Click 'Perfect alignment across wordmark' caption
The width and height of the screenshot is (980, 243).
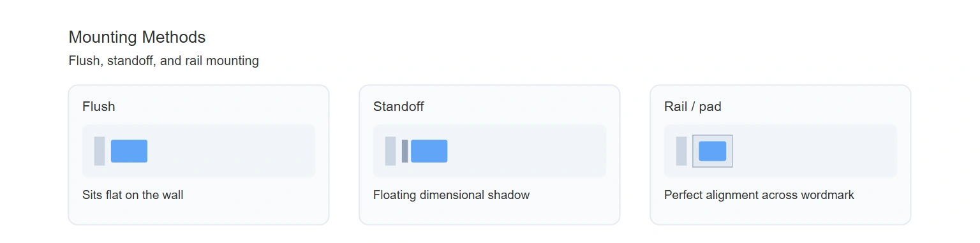[759, 195]
